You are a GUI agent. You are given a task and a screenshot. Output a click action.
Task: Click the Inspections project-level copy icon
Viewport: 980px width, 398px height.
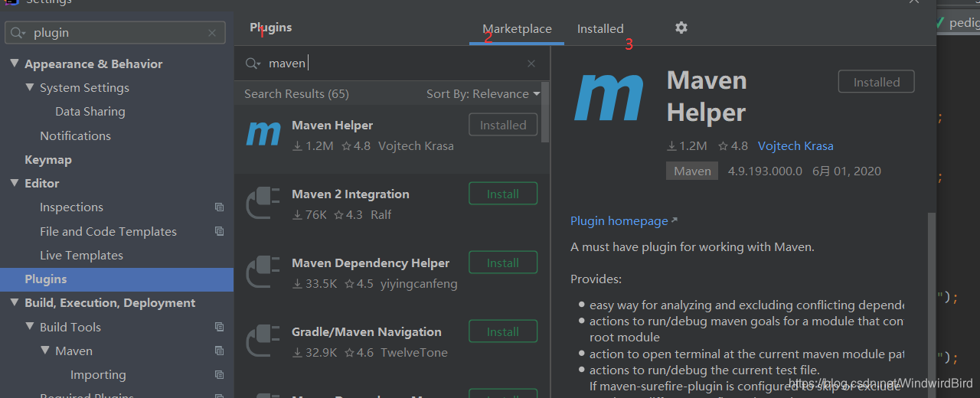(x=220, y=207)
